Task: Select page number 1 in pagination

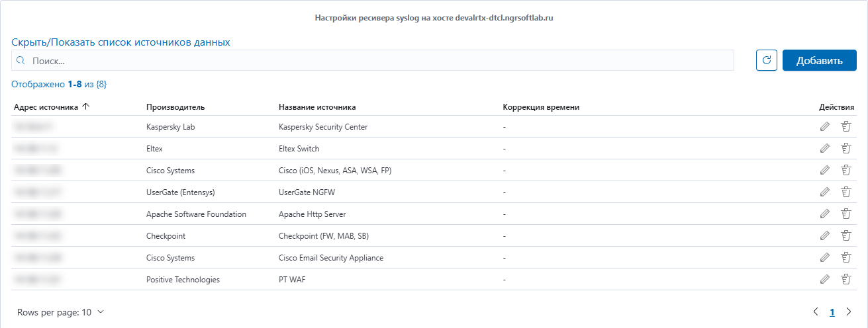Action: point(832,312)
